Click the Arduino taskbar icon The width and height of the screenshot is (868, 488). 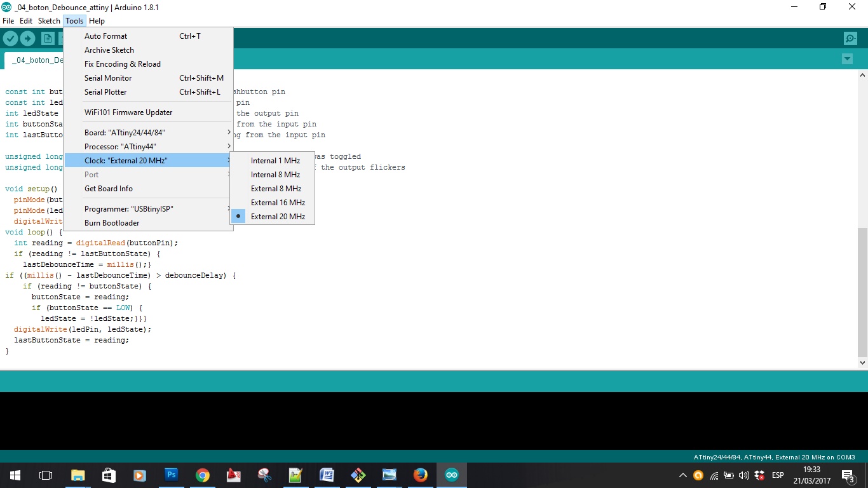point(452,475)
